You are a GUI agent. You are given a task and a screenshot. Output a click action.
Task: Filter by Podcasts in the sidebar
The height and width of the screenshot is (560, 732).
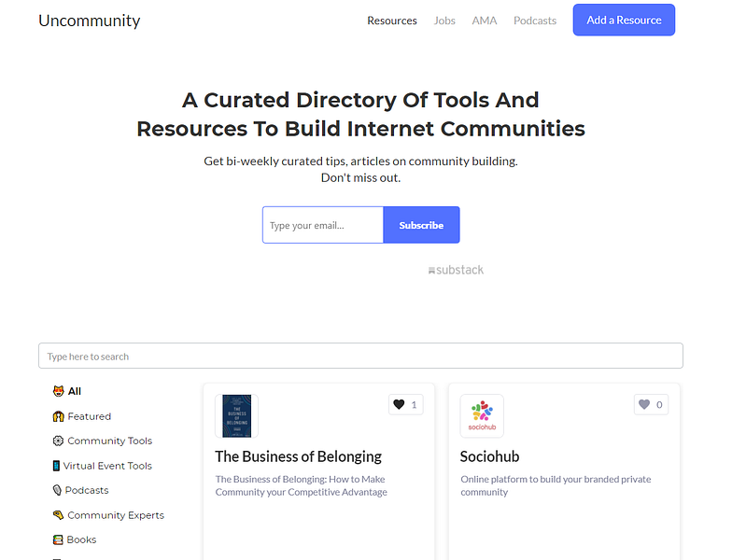87,490
